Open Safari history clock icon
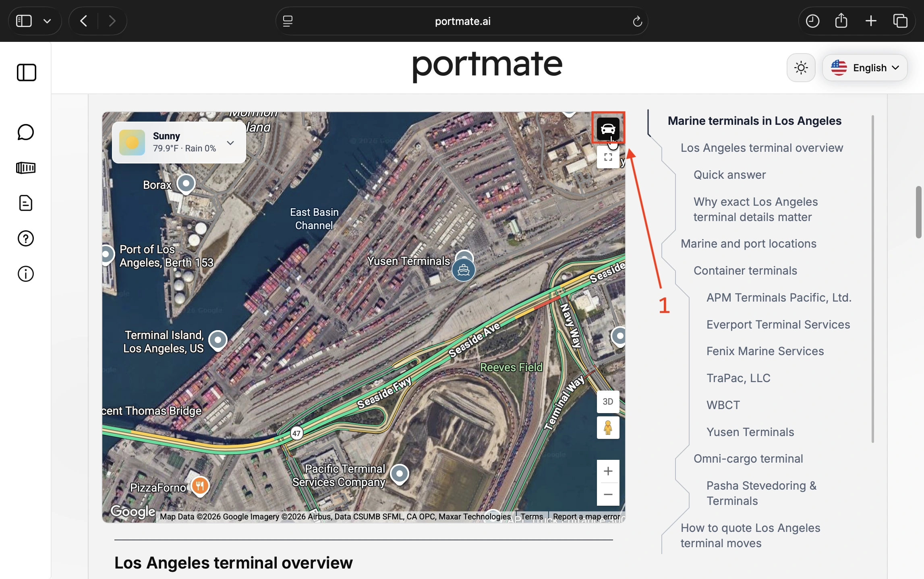This screenshot has width=924, height=579. pos(812,21)
